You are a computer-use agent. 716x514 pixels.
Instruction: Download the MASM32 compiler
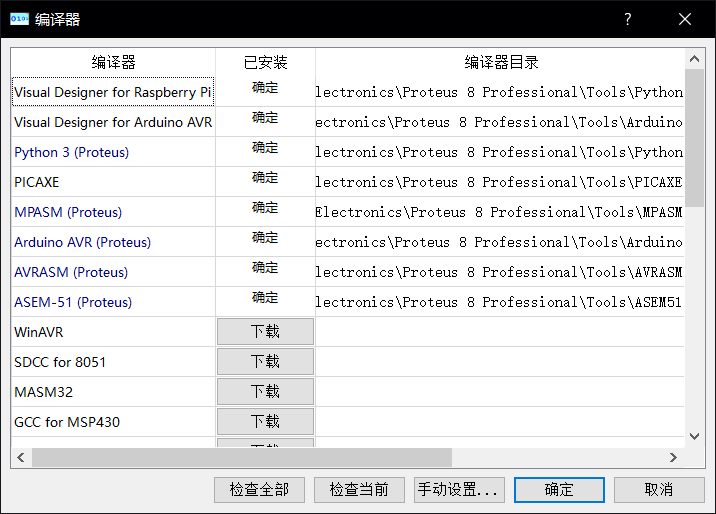pos(265,392)
